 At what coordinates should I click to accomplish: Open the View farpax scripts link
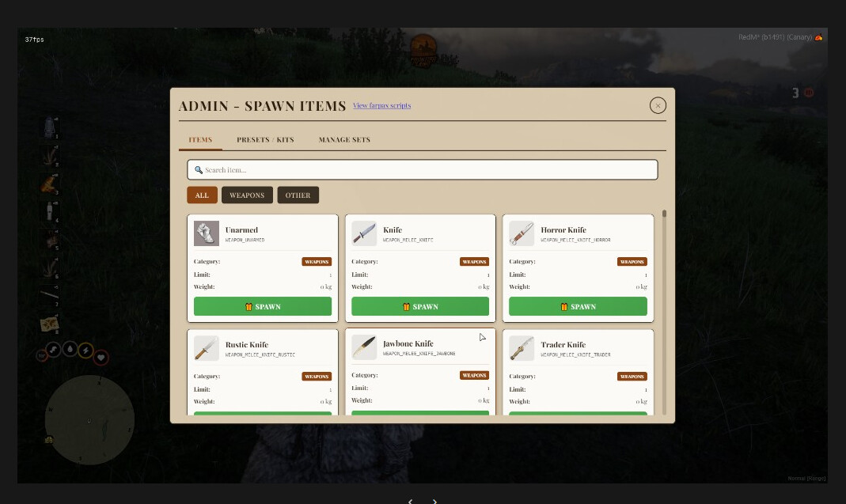[x=381, y=105]
